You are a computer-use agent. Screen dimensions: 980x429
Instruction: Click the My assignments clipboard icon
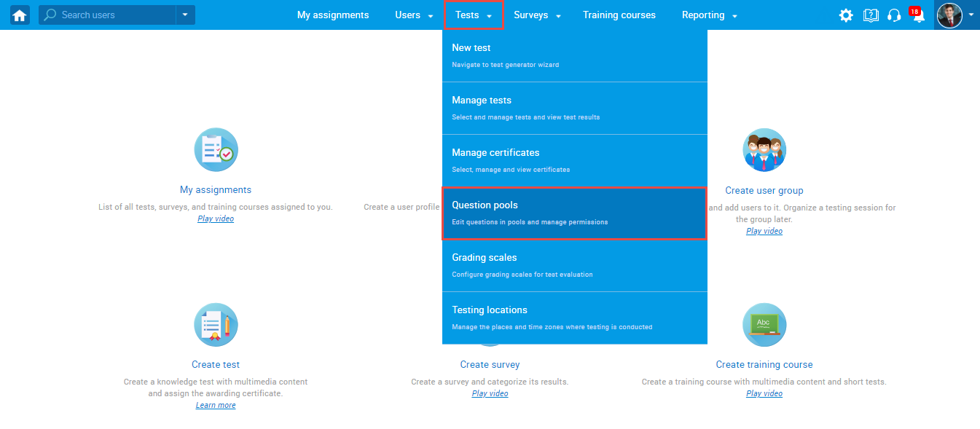(x=216, y=150)
